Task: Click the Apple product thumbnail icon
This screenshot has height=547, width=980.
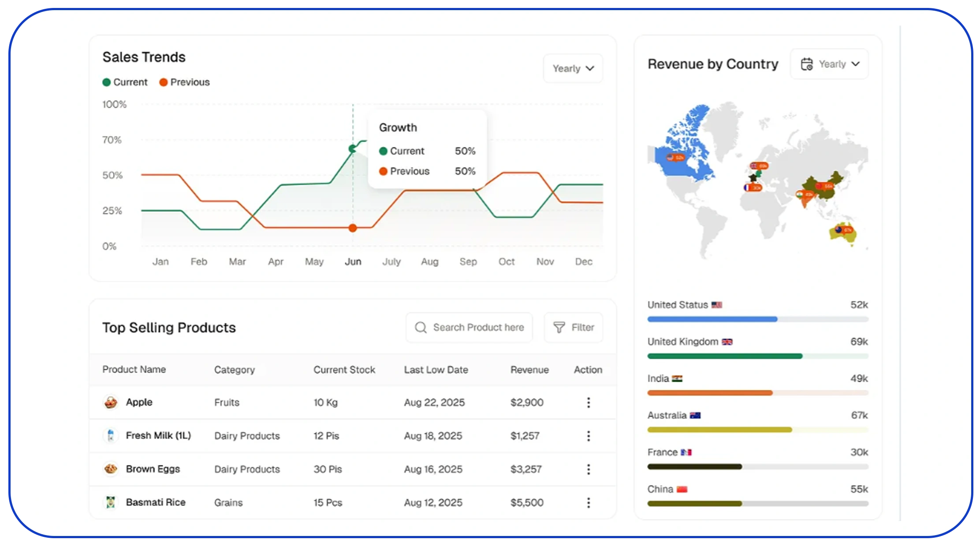Action: [x=111, y=402]
